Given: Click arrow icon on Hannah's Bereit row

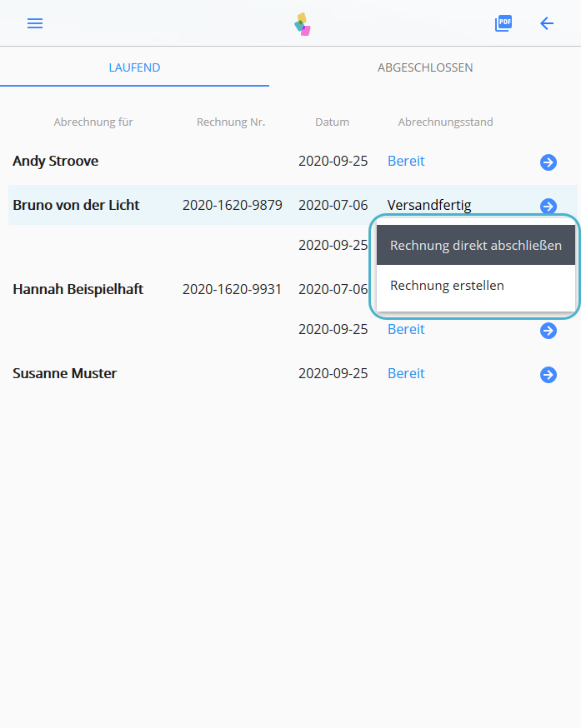Looking at the screenshot, I should click(548, 331).
